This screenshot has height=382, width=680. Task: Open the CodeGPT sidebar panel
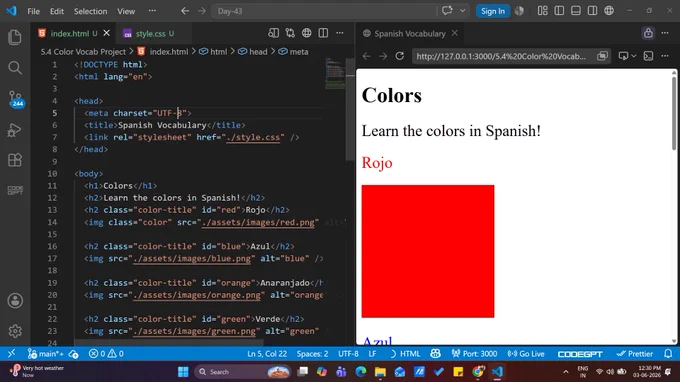pos(15,190)
